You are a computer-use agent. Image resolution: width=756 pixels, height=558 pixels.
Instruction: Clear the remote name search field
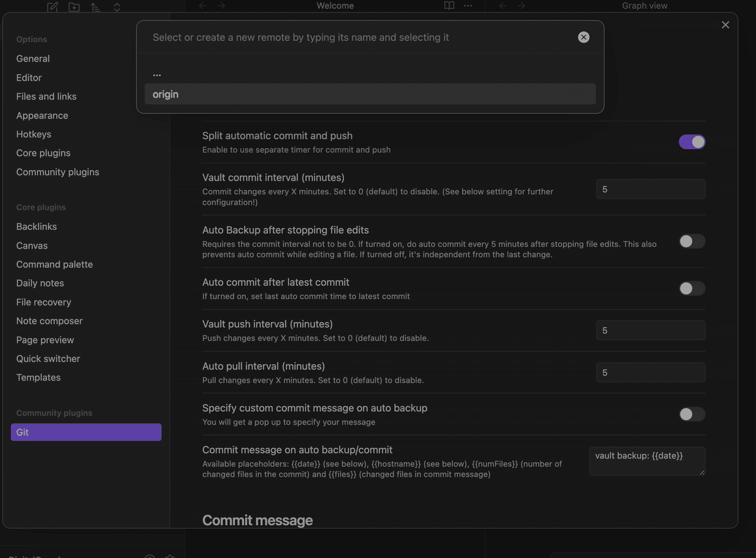(x=584, y=37)
